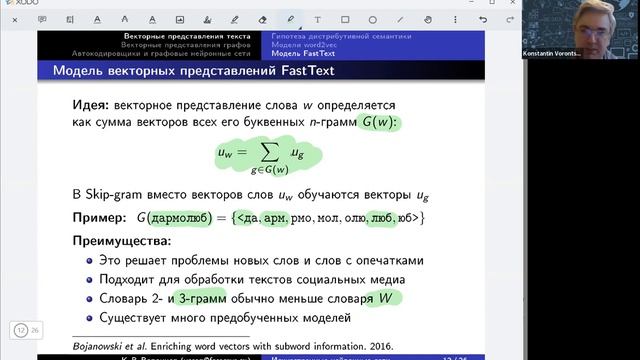This screenshot has height=360, width=640.
Task: Open slide section Модель FastText
Action: (303, 53)
